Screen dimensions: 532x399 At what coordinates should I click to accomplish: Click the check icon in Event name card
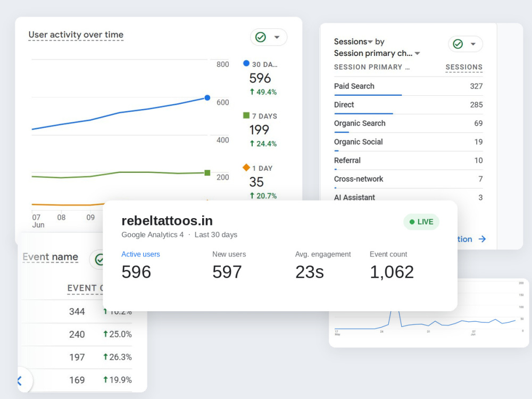(99, 260)
